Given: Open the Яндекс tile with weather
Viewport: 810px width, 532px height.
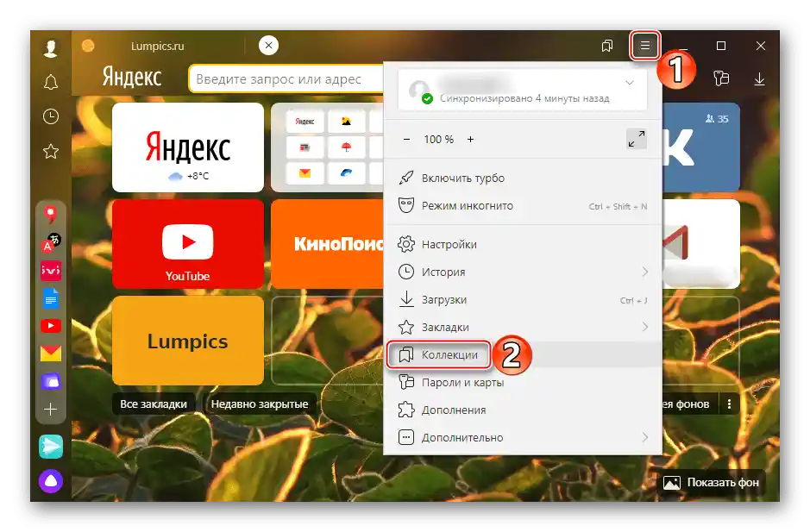Looking at the screenshot, I should pos(188,147).
